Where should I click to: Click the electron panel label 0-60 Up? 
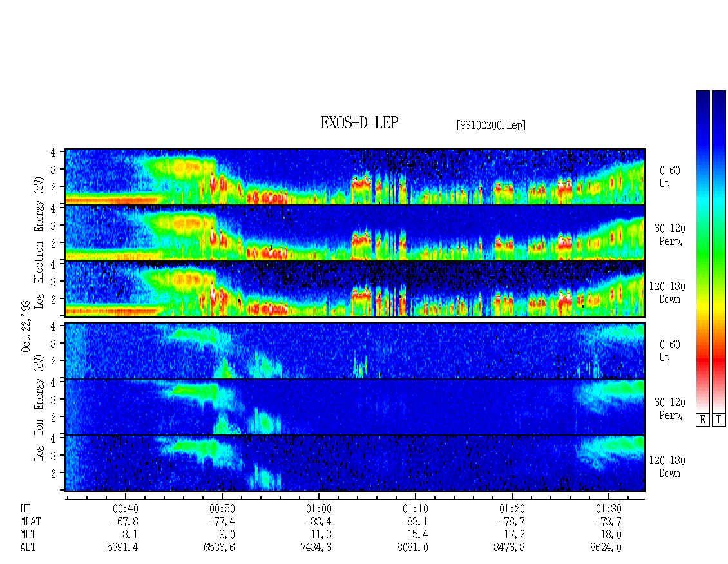(x=669, y=177)
